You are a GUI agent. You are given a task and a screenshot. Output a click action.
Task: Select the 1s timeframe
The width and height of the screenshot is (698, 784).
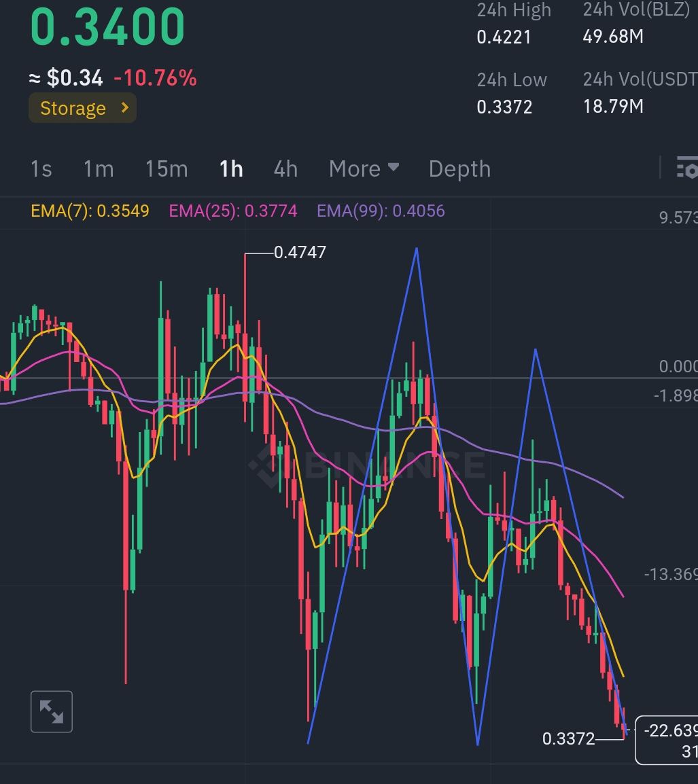click(41, 168)
